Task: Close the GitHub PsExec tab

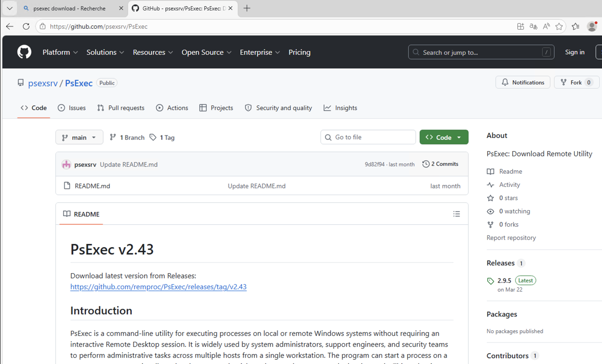Action: tap(230, 8)
